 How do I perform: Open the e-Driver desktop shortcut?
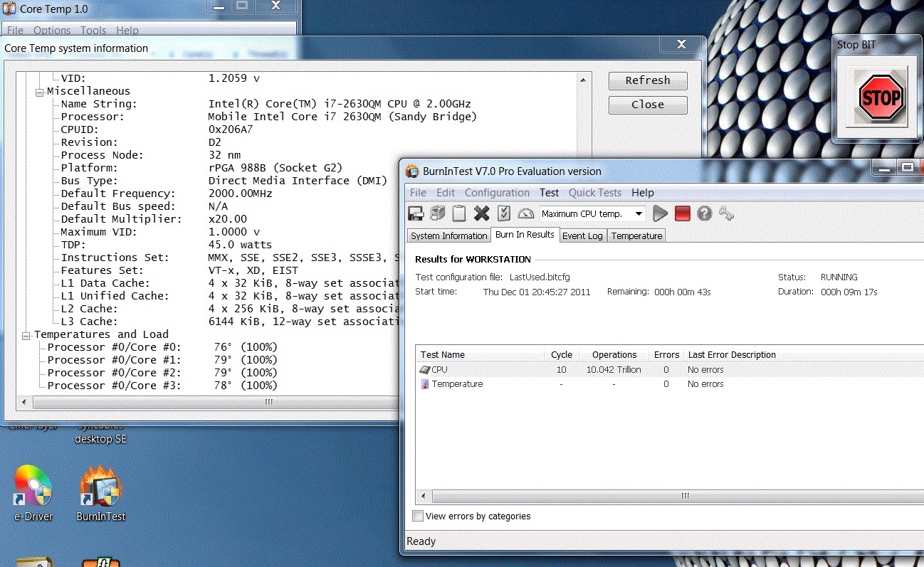point(33,493)
